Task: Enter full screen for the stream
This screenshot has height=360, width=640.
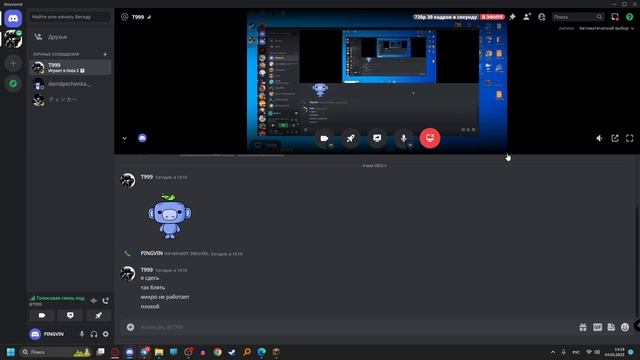Action: (x=629, y=138)
